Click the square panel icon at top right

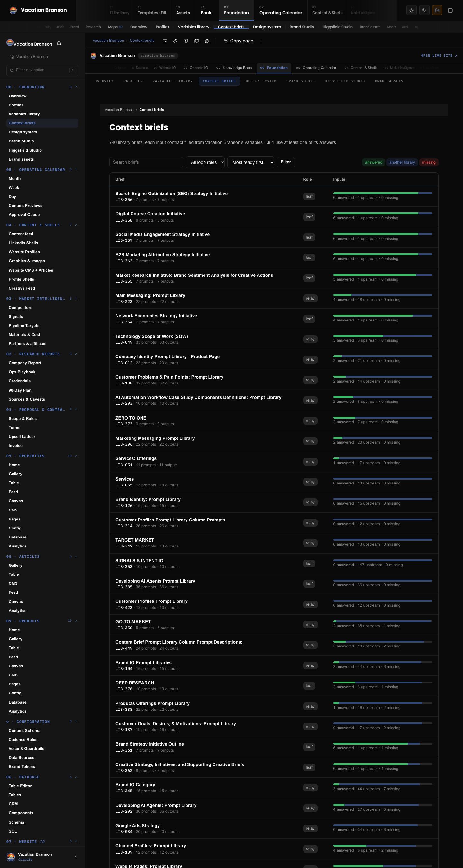[450, 10]
